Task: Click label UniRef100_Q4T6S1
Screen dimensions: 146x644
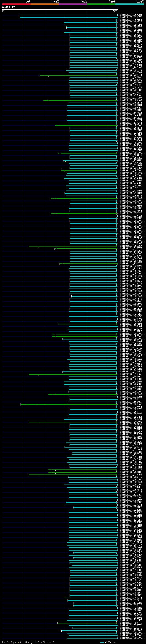Action: coord(131,299)
